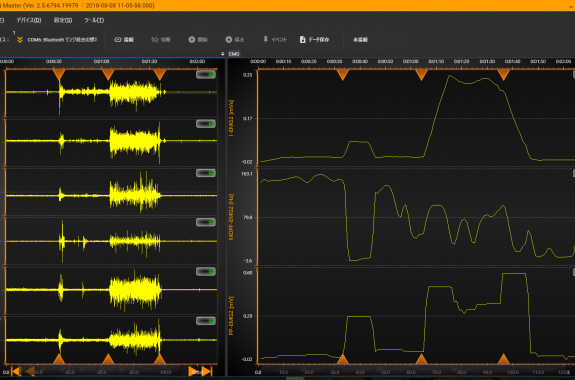Click the double-chevron icon beside COM6

click(20, 40)
